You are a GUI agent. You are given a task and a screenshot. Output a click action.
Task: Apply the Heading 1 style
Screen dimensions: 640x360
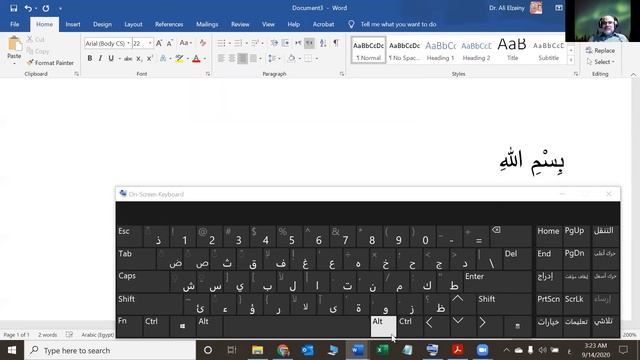440,51
